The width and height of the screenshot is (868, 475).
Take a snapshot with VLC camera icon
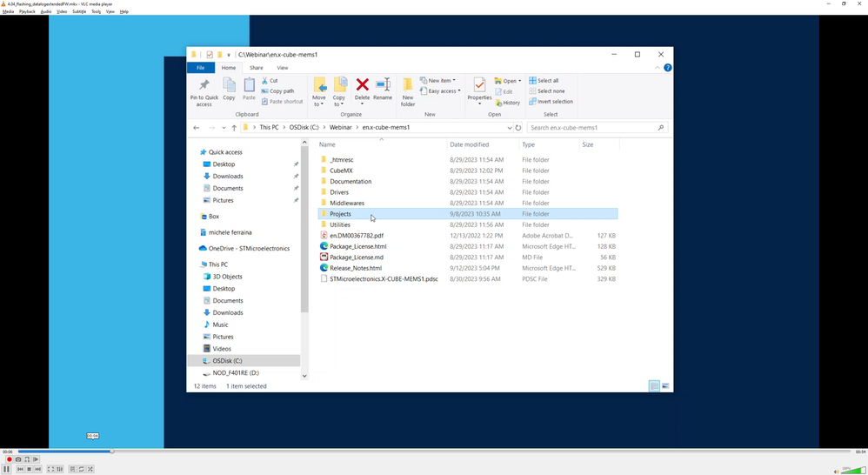coord(18,459)
